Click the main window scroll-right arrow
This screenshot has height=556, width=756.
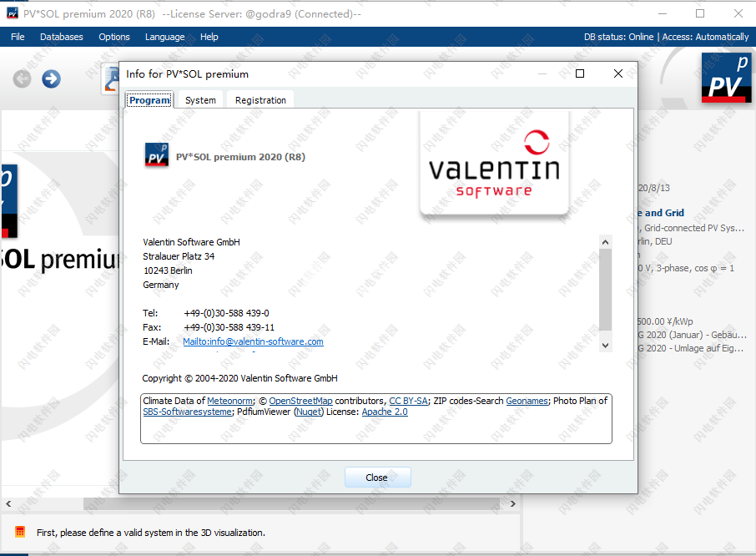tap(513, 504)
